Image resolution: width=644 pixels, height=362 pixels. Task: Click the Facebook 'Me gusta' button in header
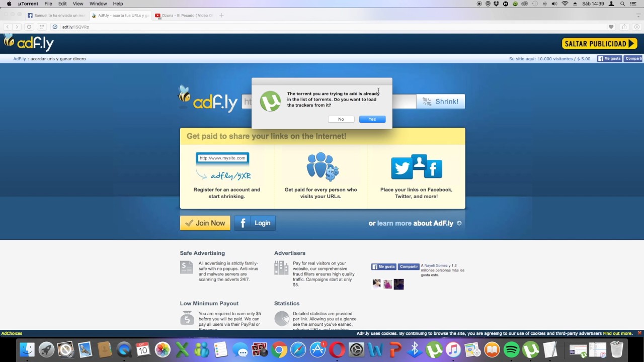click(609, 59)
